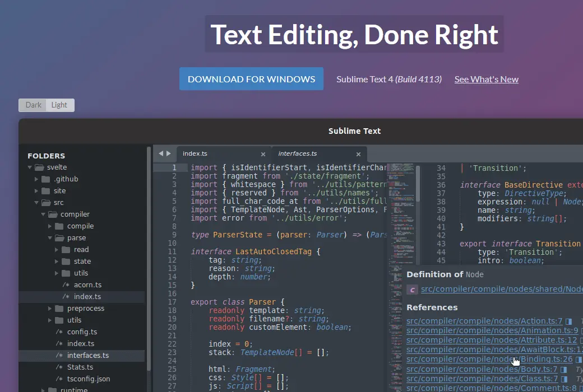
Task: Click the file icon beside Stats.ts
Action: [x=59, y=367]
